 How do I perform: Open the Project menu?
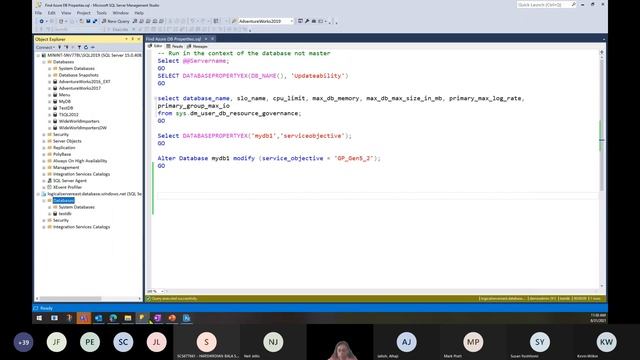click(84, 13)
